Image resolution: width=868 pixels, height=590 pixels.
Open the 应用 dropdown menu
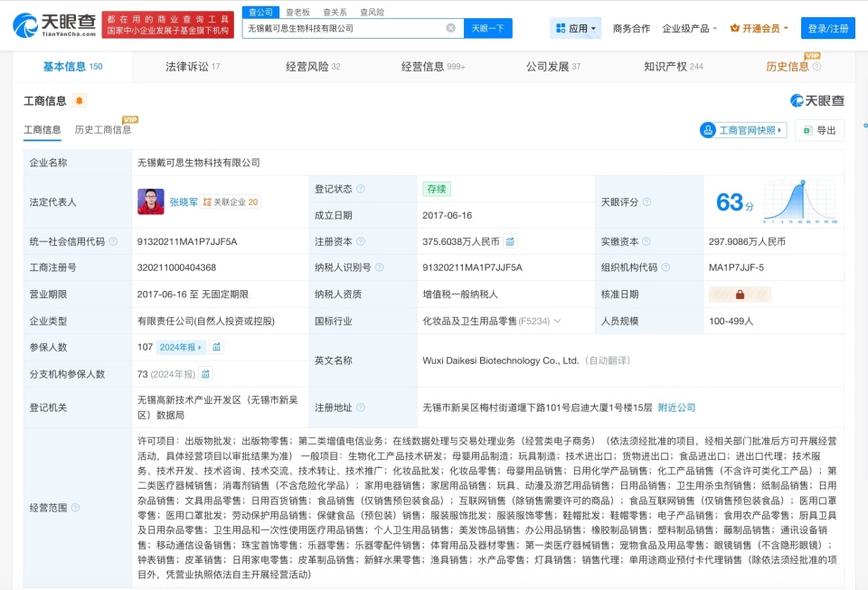574,28
